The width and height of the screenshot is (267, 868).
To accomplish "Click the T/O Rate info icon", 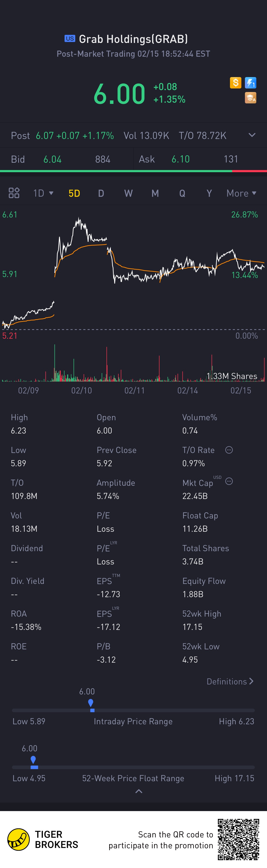I will pos(229,450).
